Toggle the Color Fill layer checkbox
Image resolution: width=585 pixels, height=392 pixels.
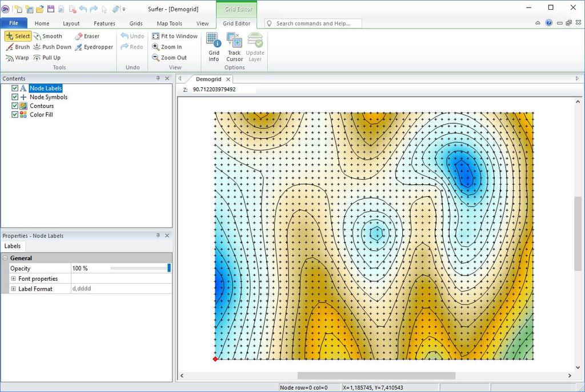click(x=15, y=115)
